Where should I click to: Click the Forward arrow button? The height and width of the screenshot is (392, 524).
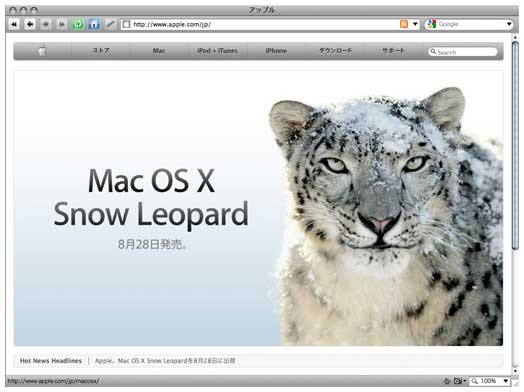tap(46, 24)
